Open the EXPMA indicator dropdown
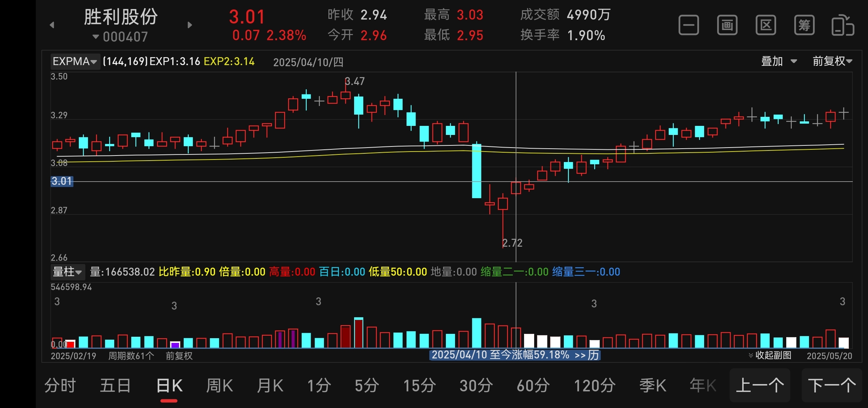Screen dimensions: 868x408 click(x=75, y=61)
